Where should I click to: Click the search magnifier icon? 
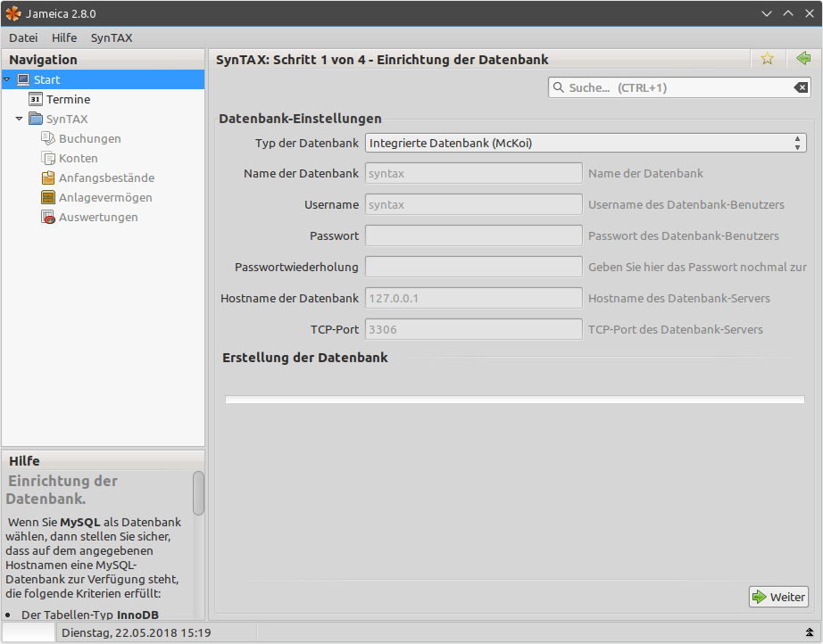tap(559, 87)
